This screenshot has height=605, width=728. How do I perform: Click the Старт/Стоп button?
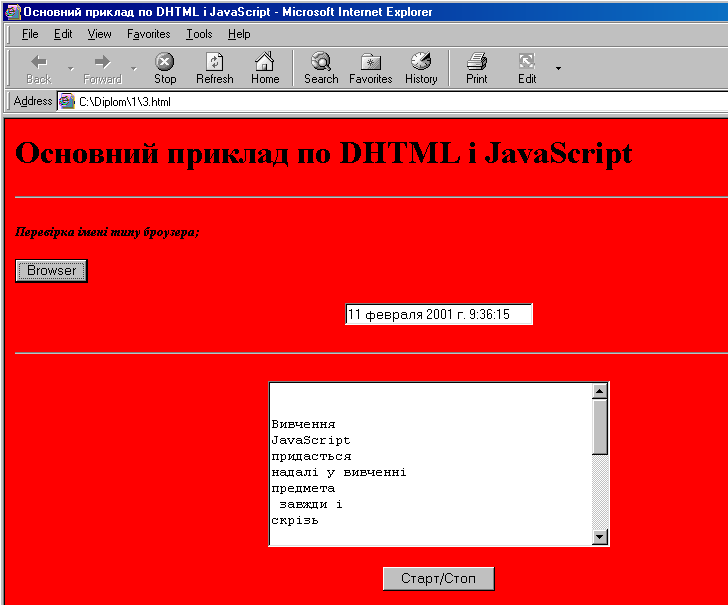tap(439, 579)
